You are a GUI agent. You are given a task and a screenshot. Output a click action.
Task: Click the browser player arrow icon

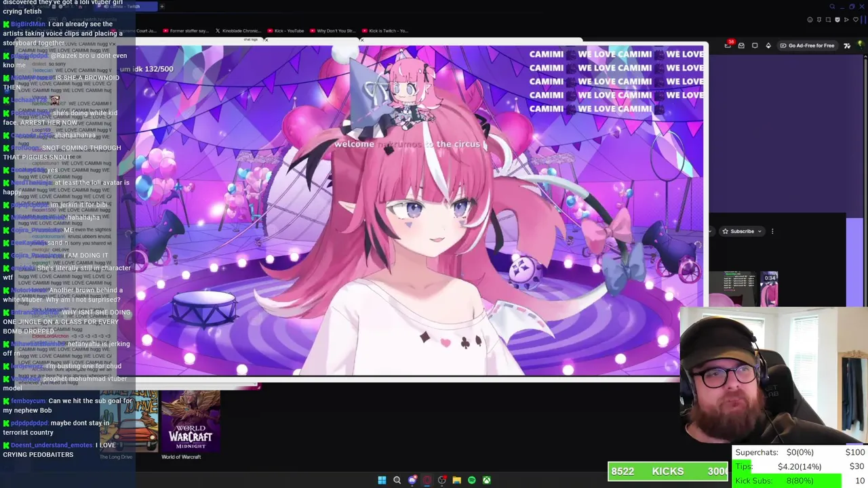(846, 20)
